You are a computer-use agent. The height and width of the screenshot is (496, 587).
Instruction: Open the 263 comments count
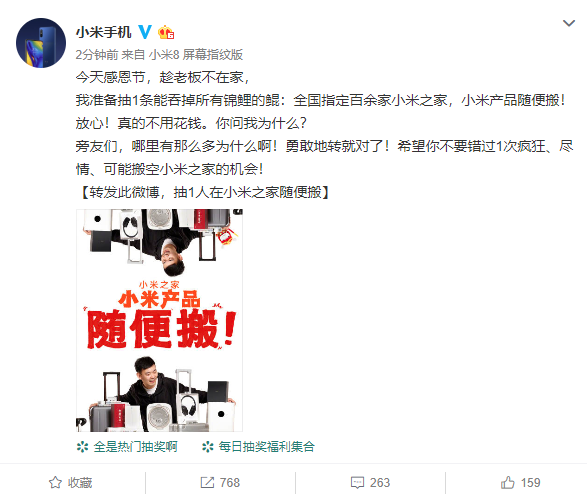pos(380,483)
